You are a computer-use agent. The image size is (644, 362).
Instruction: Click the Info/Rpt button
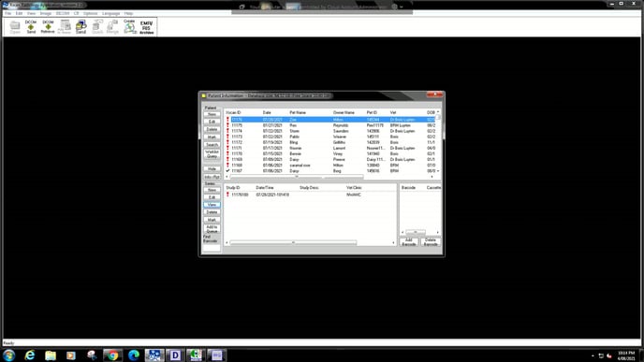212,177
